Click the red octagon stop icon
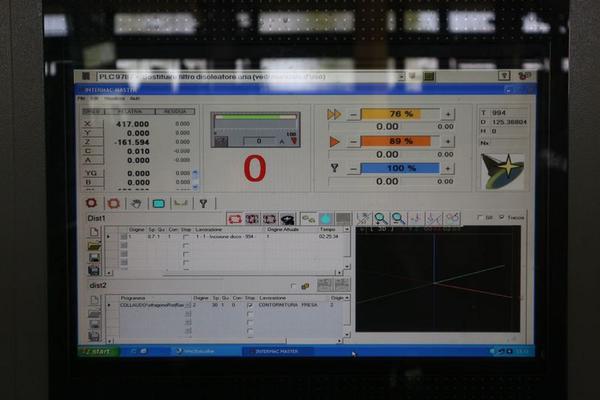Viewport: 600px width, 400px height. [x=91, y=203]
